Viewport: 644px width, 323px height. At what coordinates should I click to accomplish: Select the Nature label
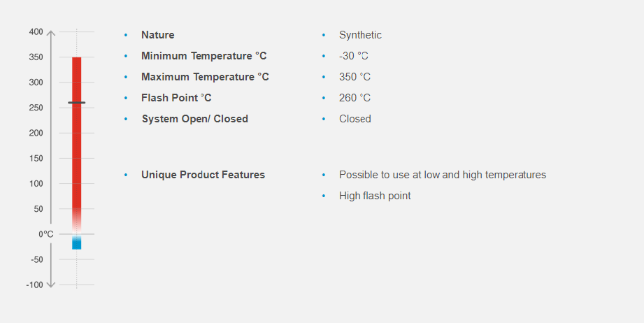[x=158, y=35]
